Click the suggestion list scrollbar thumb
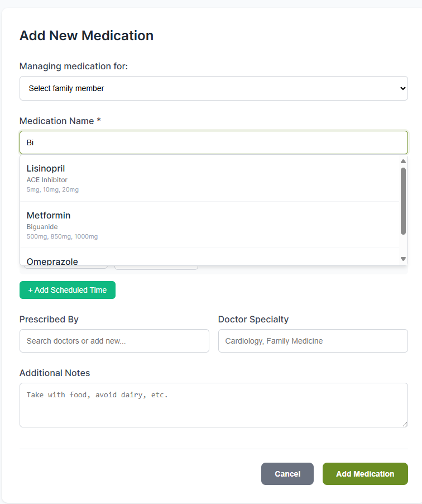The width and height of the screenshot is (422, 504). tap(403, 201)
